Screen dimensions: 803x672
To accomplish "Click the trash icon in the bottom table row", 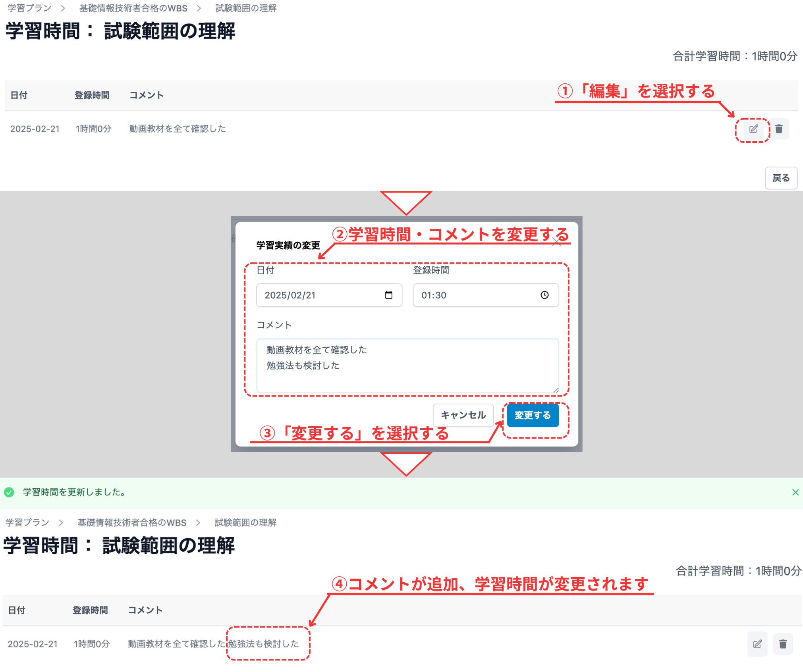I will pos(782,644).
